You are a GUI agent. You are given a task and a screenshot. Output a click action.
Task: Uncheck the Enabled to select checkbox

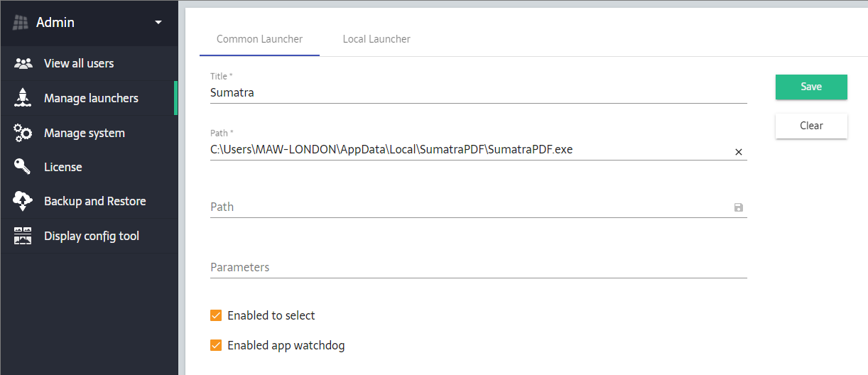pos(216,315)
